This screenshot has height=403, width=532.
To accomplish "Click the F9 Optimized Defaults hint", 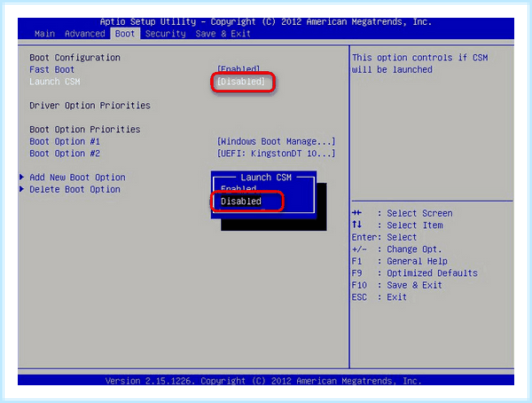I will point(415,273).
